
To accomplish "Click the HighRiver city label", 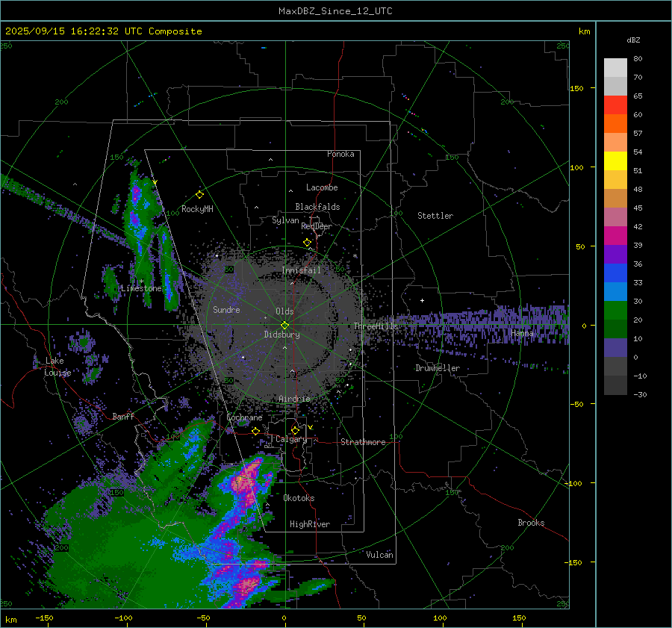I will 310,524.
